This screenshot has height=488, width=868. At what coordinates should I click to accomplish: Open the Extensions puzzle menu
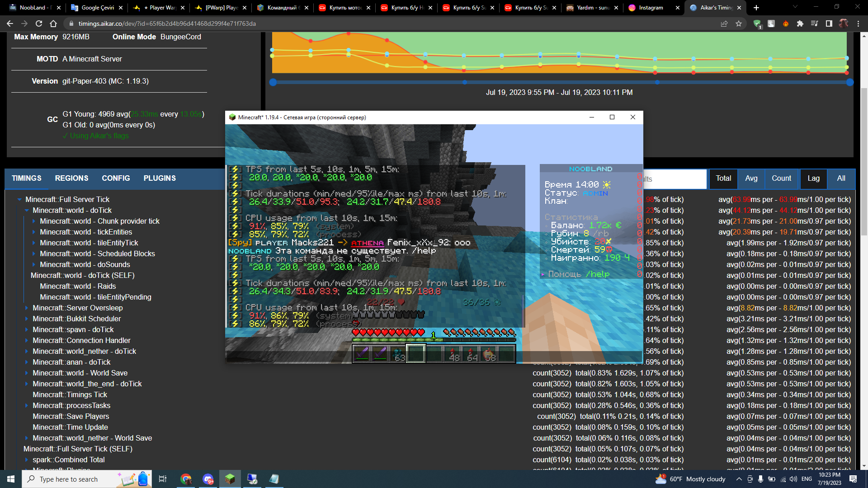(x=800, y=23)
